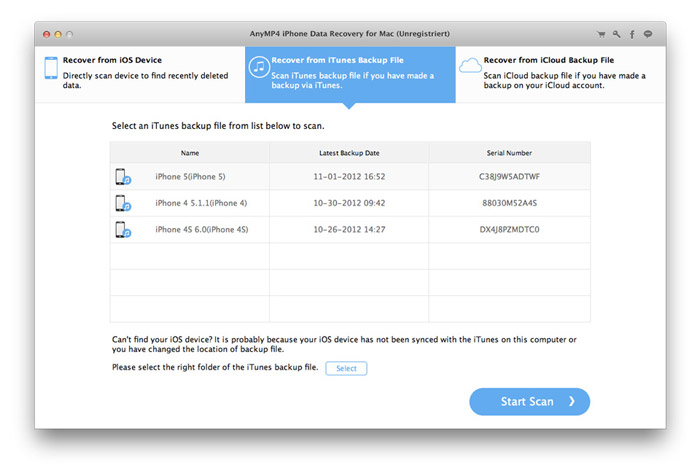
Task: Select Recover from iTunes Backup File tab
Action: click(x=350, y=73)
